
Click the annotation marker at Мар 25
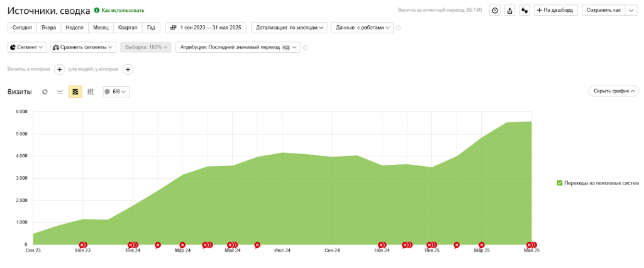click(x=482, y=245)
